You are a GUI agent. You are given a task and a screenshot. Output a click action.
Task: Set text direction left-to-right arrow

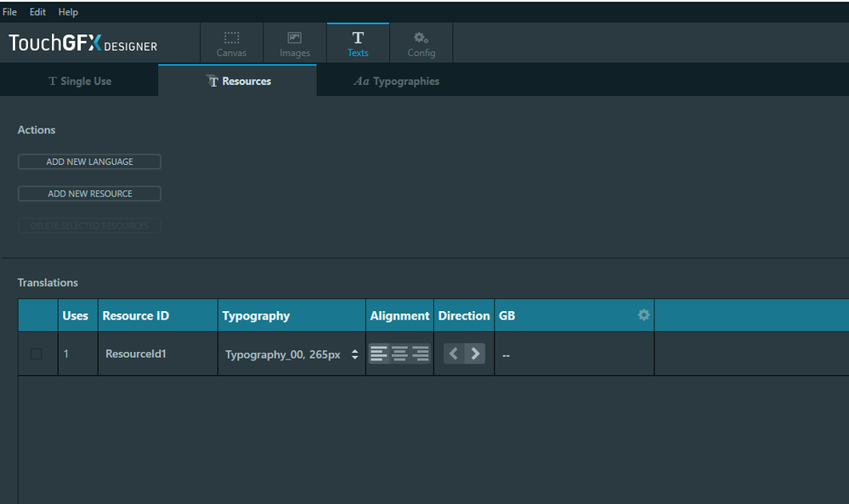click(x=475, y=354)
